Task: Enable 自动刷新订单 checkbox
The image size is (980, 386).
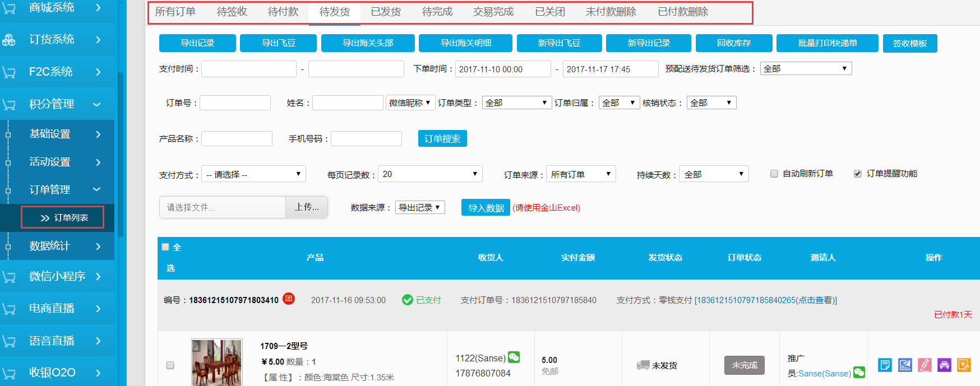Action: 774,174
